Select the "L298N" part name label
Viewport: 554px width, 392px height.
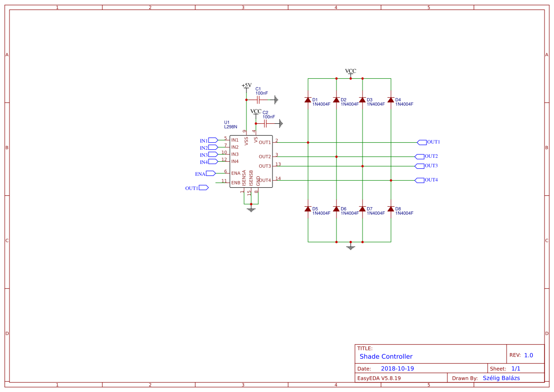(231, 127)
